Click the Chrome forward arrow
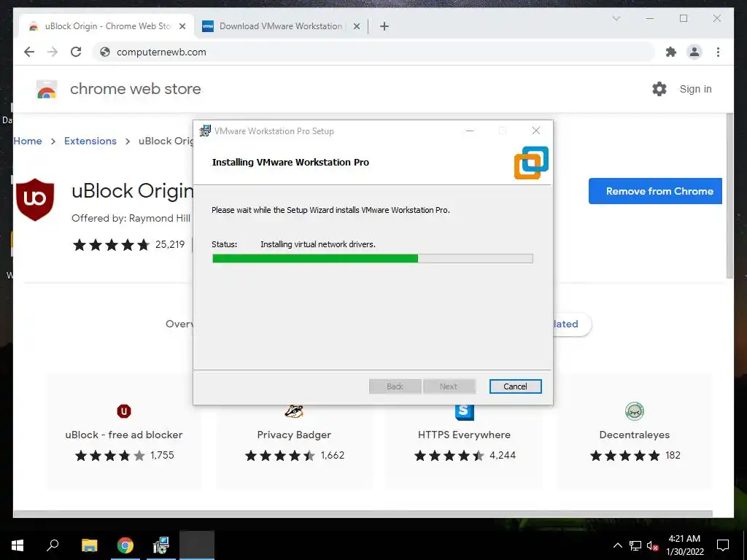 (x=53, y=52)
